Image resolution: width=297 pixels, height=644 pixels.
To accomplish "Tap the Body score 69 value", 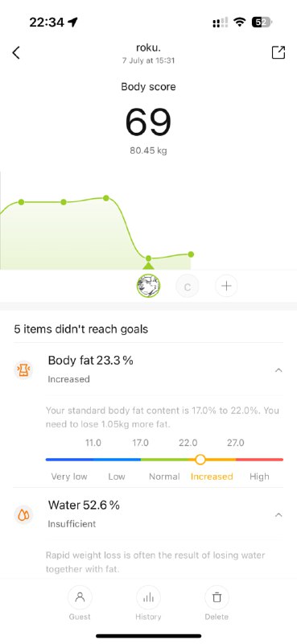I will pos(148,122).
